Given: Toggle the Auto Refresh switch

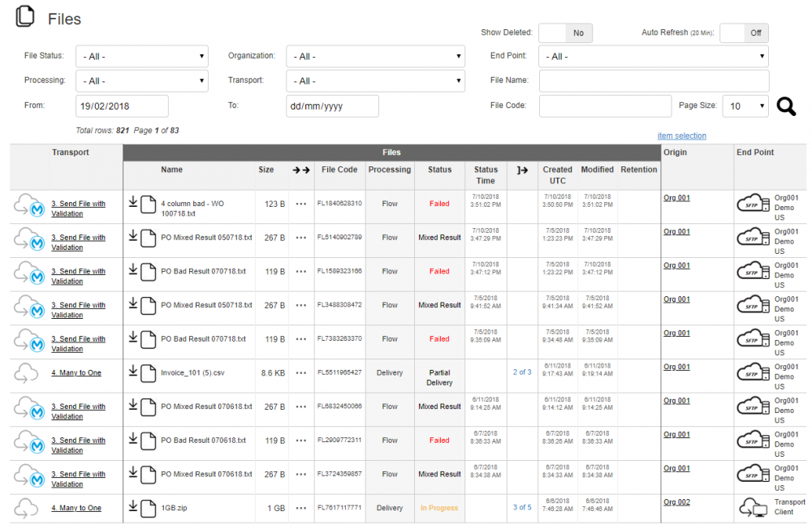Looking at the screenshot, I should click(x=744, y=33).
